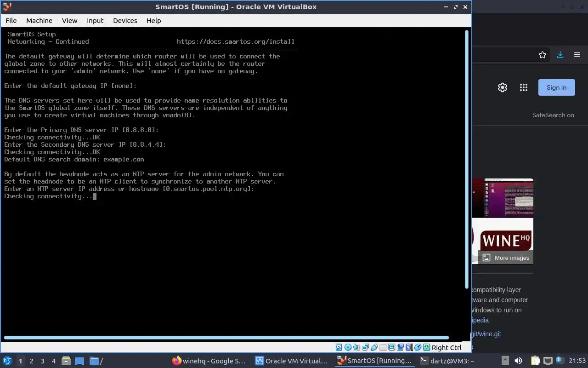Click the horizontal scrollbar of VM window
This screenshot has width=588, height=368.
point(226,338)
